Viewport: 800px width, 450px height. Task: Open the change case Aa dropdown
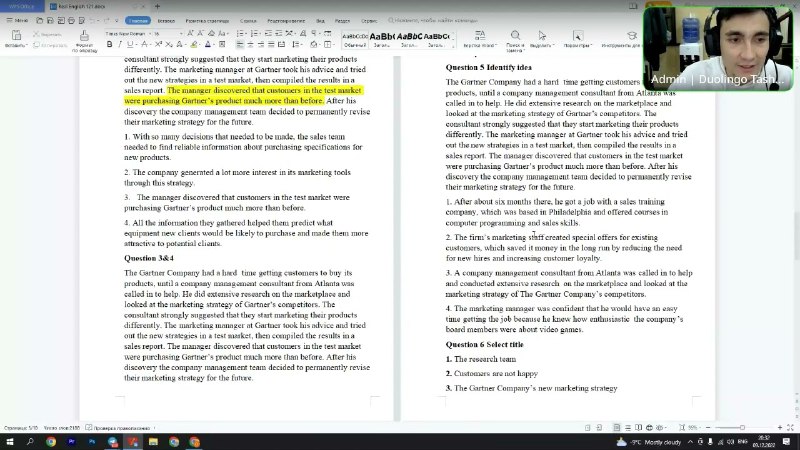222,33
